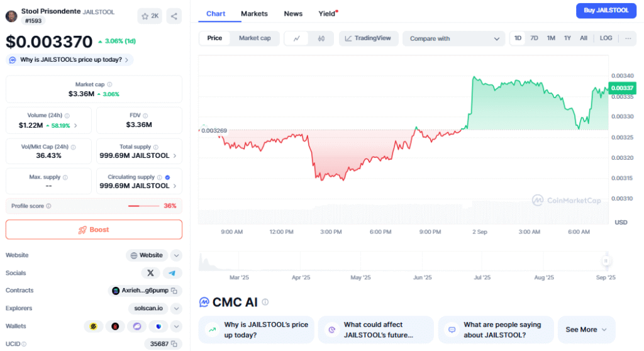Select the candlestick chart type icon

(x=321, y=38)
